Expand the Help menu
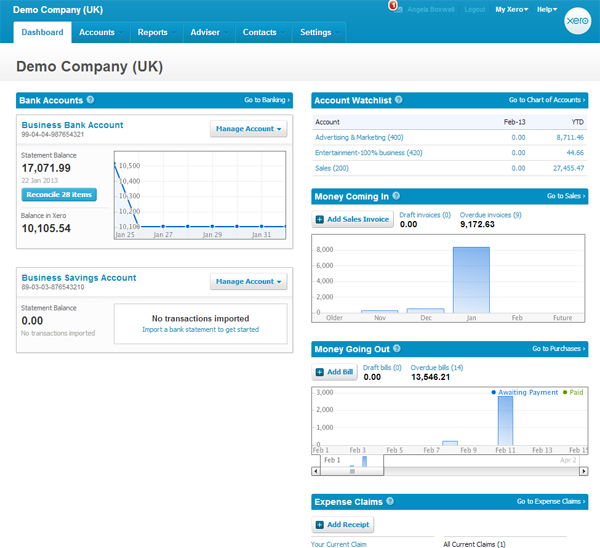Viewport: 600px width, 548px height. (547, 10)
